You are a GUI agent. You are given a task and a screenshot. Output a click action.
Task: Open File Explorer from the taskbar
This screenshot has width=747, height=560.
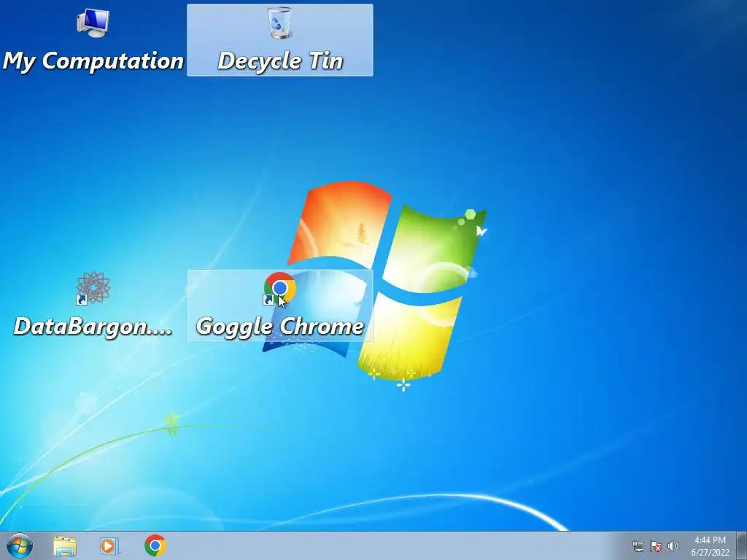[x=65, y=545]
